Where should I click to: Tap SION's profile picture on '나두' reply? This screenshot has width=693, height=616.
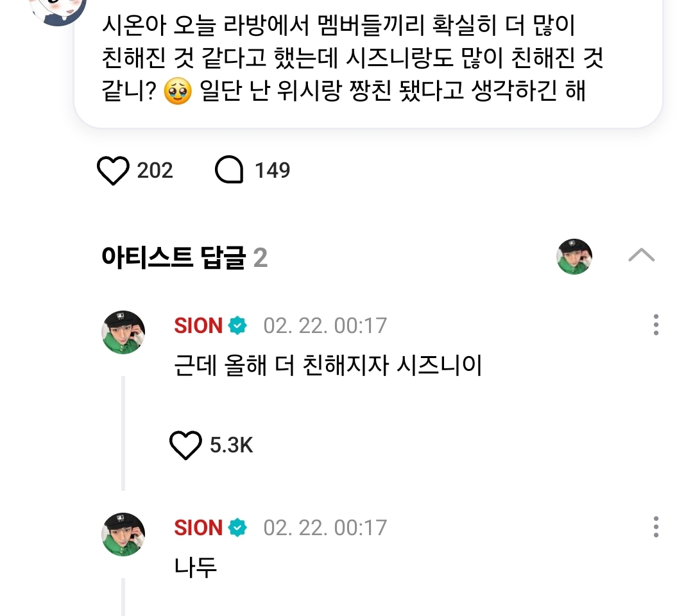pyautogui.click(x=124, y=534)
